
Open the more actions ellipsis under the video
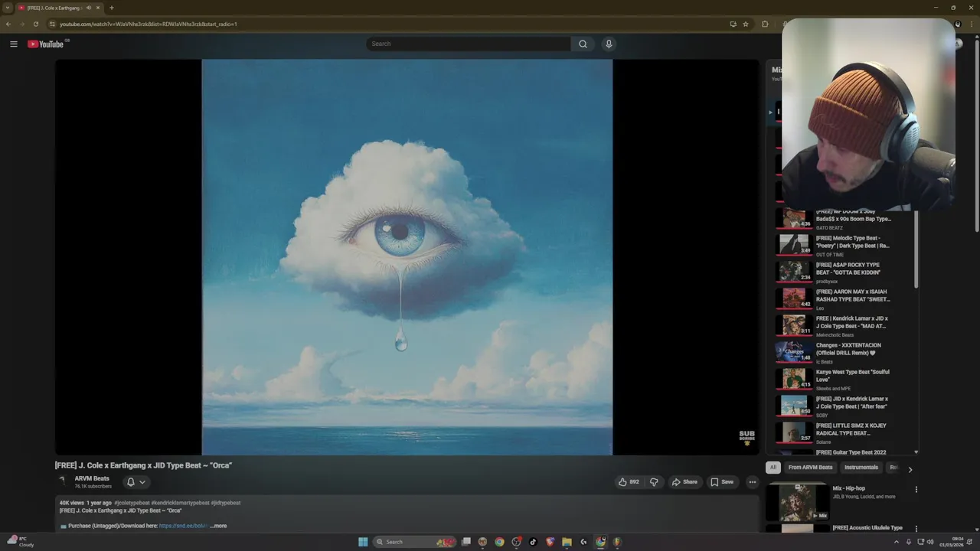point(753,482)
